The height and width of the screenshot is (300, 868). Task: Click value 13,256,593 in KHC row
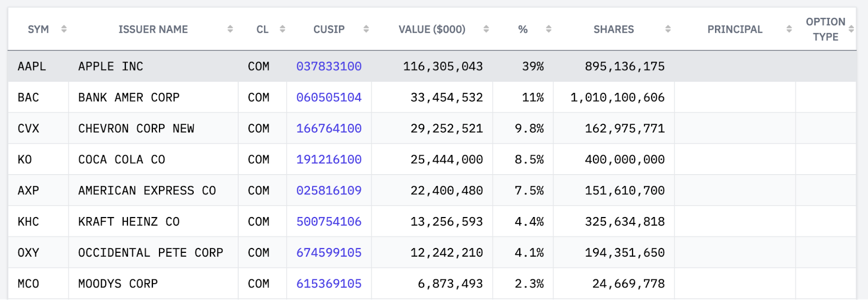coord(446,221)
